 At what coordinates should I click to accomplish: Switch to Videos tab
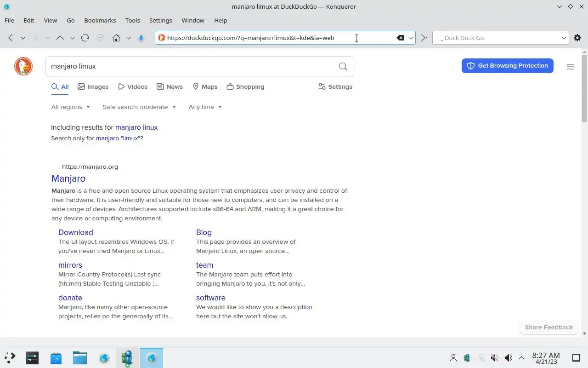133,86
